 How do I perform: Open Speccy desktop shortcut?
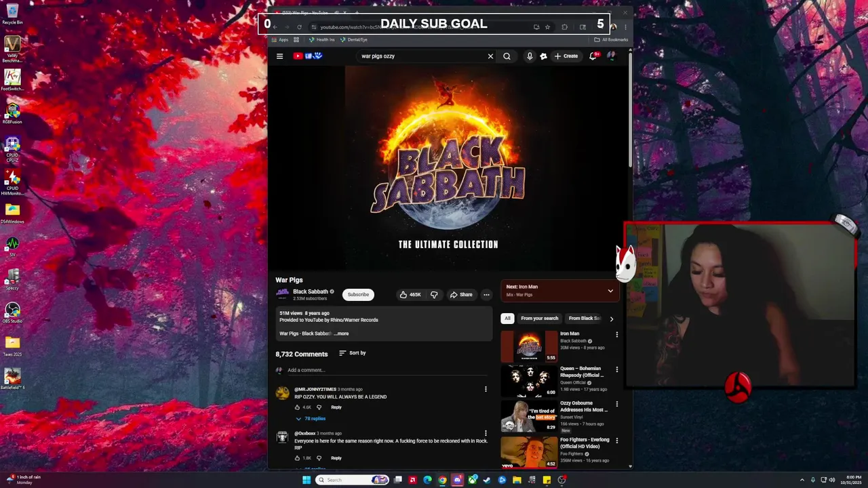point(12,279)
